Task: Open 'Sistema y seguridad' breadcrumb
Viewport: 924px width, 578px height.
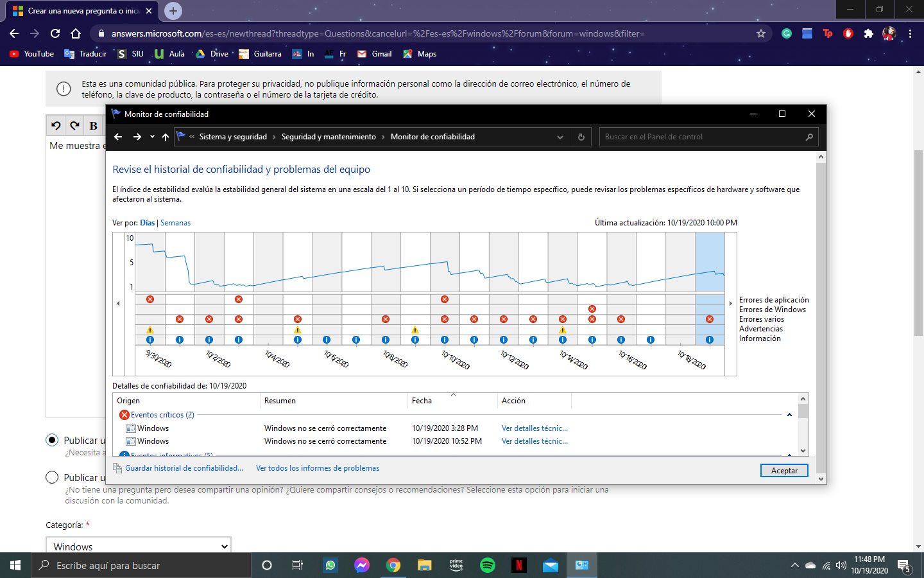Action: pyautogui.click(x=233, y=137)
